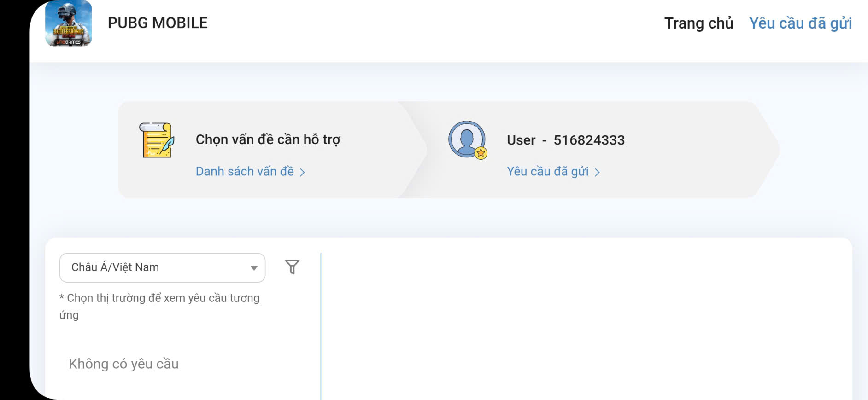Open the Yêu cầu đã gửi link under User
The image size is (868, 400).
click(547, 171)
